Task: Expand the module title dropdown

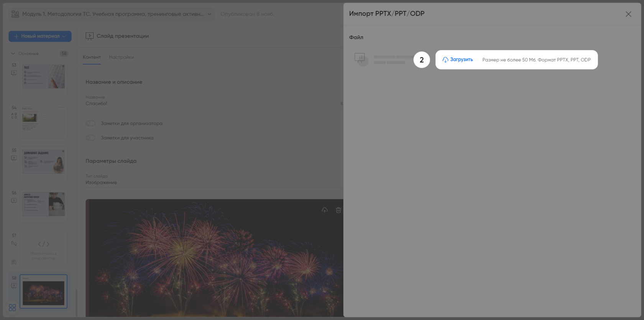Action: 209,14
